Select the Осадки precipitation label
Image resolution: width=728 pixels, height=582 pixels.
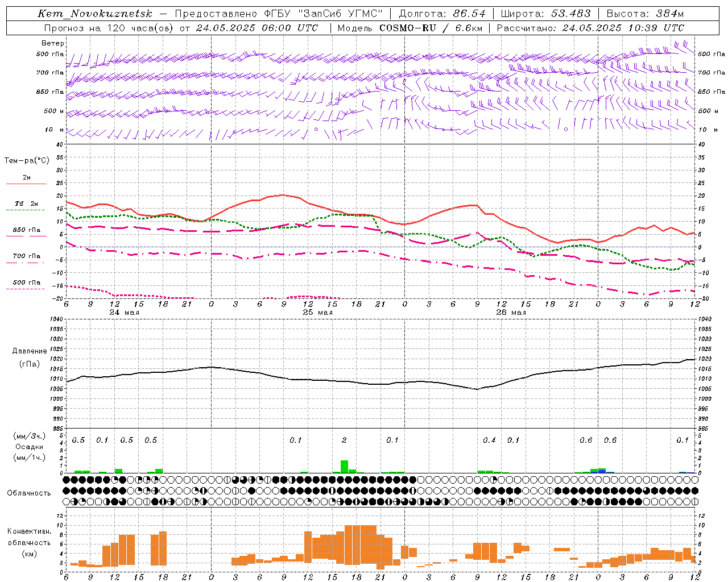point(30,447)
